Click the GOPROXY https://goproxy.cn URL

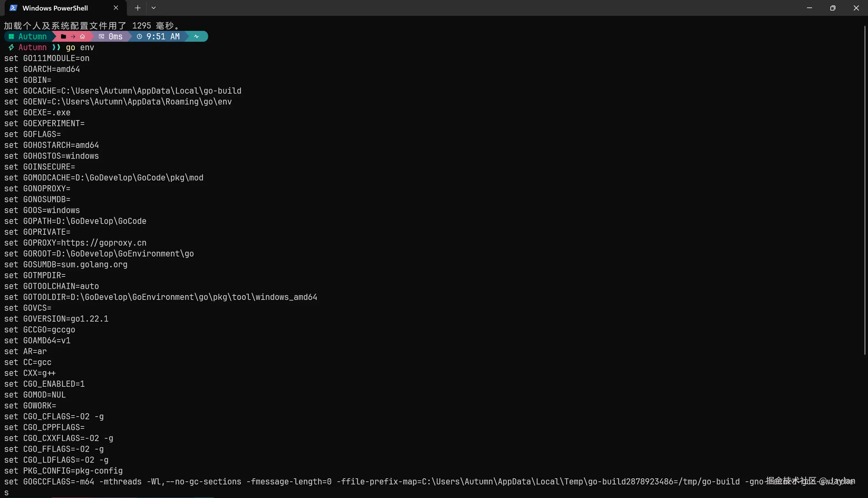tap(104, 243)
